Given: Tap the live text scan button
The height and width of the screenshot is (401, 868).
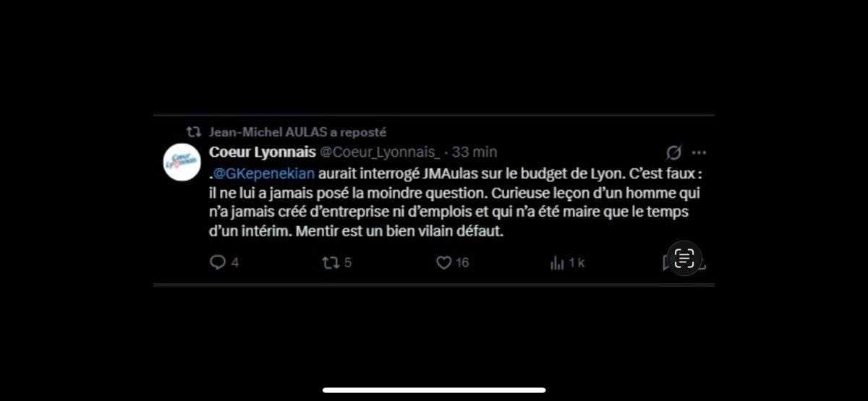Looking at the screenshot, I should (x=684, y=259).
